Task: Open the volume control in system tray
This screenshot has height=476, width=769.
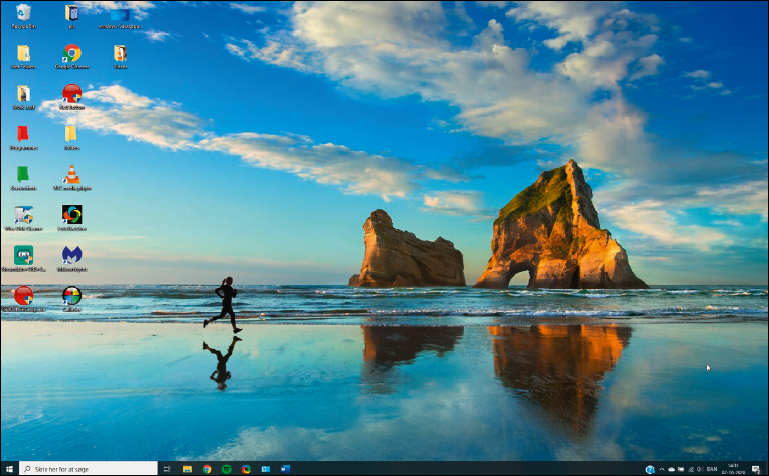Action: pos(699,468)
